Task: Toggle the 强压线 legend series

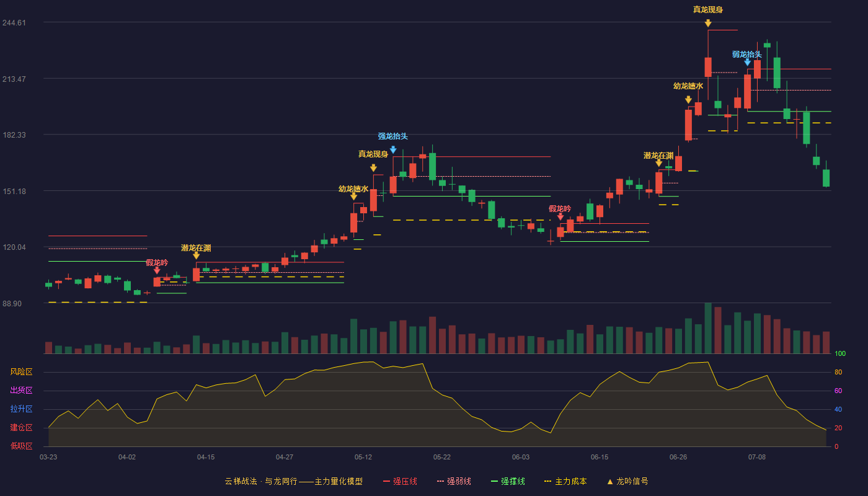Action: coord(400,481)
